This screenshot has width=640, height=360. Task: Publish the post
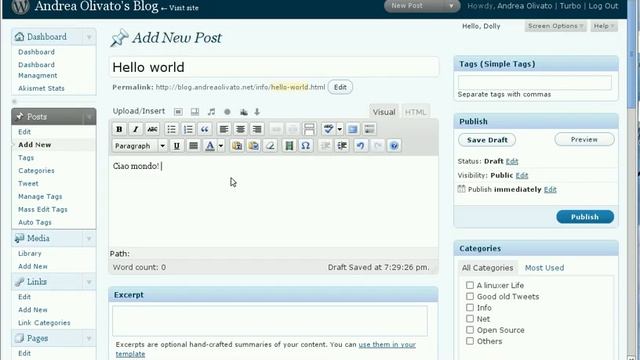585,217
